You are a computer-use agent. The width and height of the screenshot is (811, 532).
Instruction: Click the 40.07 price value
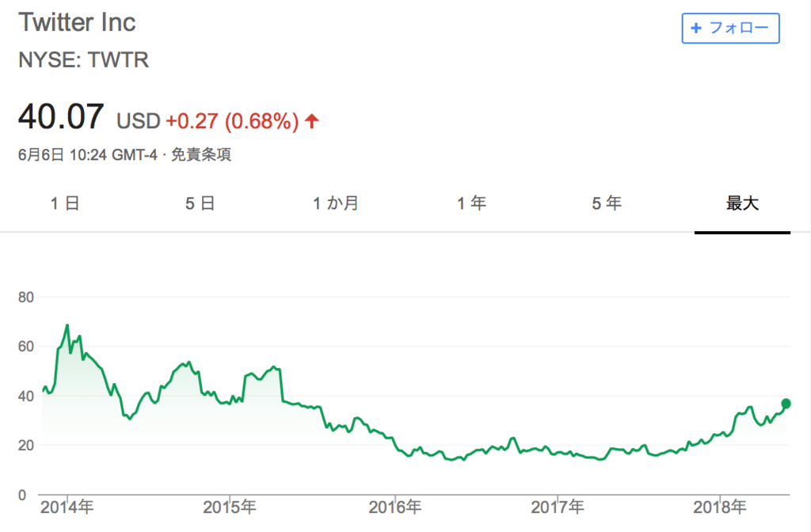(61, 116)
